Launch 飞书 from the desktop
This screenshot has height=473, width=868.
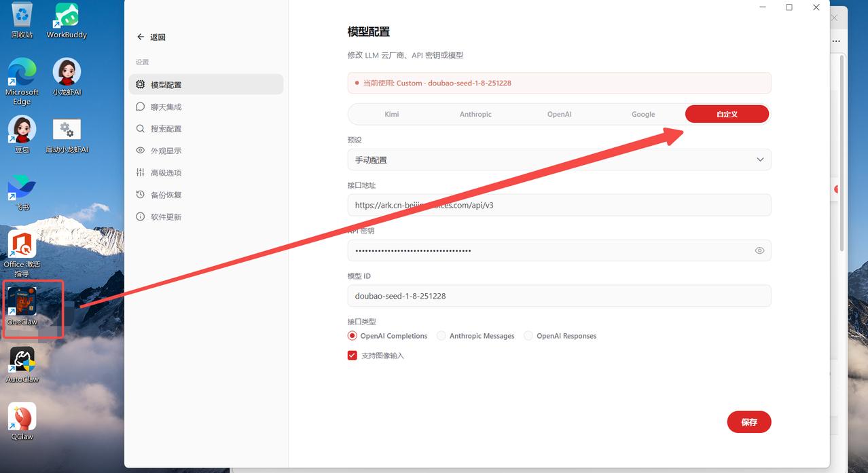click(x=22, y=192)
